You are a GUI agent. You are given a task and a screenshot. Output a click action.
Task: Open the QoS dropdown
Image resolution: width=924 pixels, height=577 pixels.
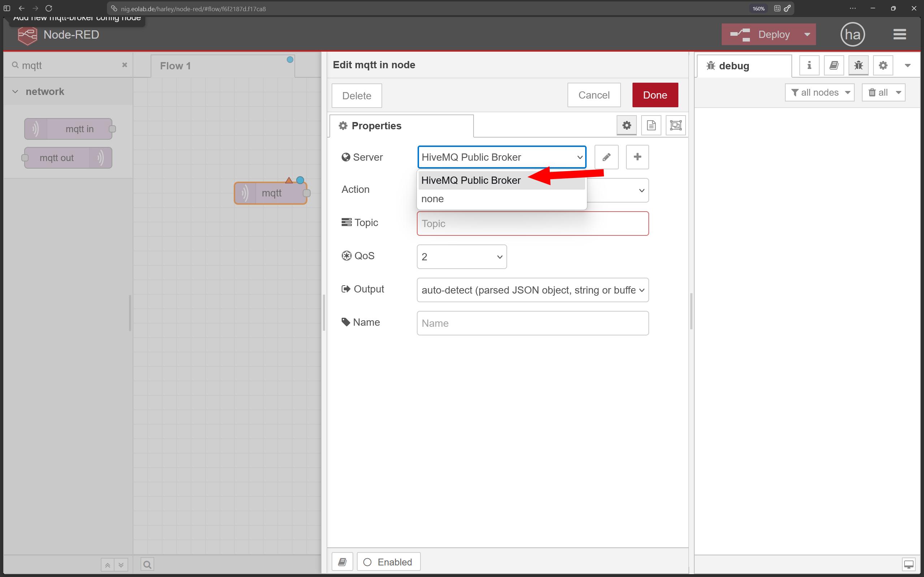click(462, 257)
